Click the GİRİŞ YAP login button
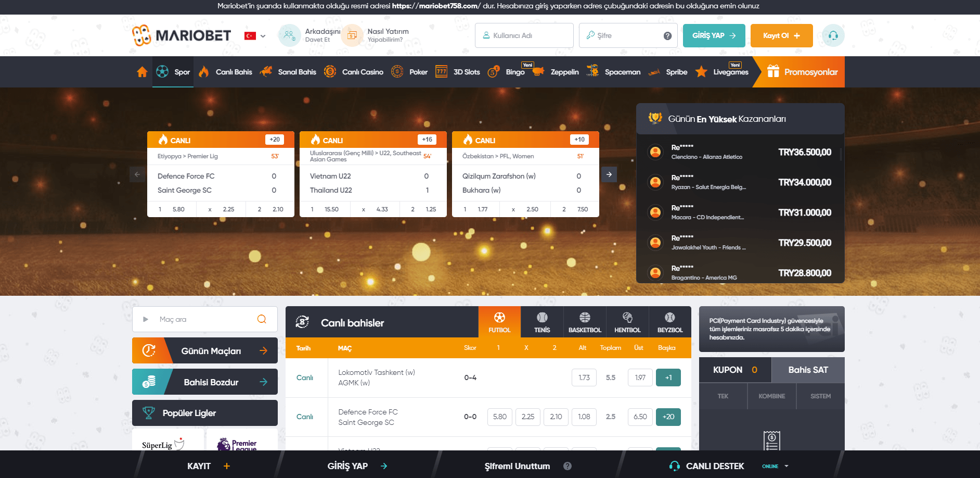Image resolution: width=980 pixels, height=478 pixels. (714, 35)
